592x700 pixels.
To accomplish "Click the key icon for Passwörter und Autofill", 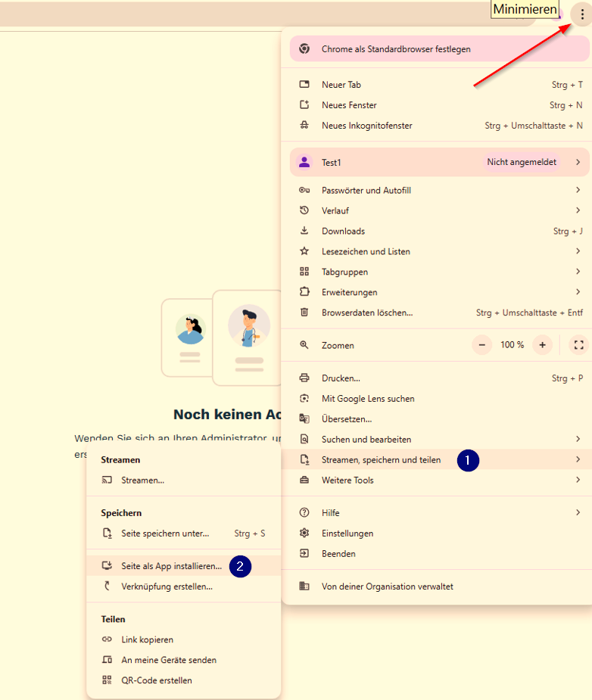I will [x=304, y=190].
